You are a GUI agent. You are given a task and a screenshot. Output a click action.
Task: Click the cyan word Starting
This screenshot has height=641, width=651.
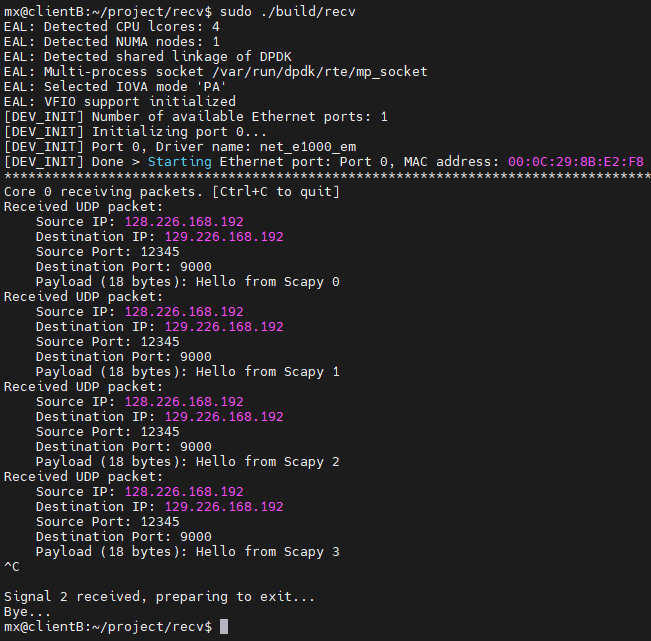pos(179,162)
